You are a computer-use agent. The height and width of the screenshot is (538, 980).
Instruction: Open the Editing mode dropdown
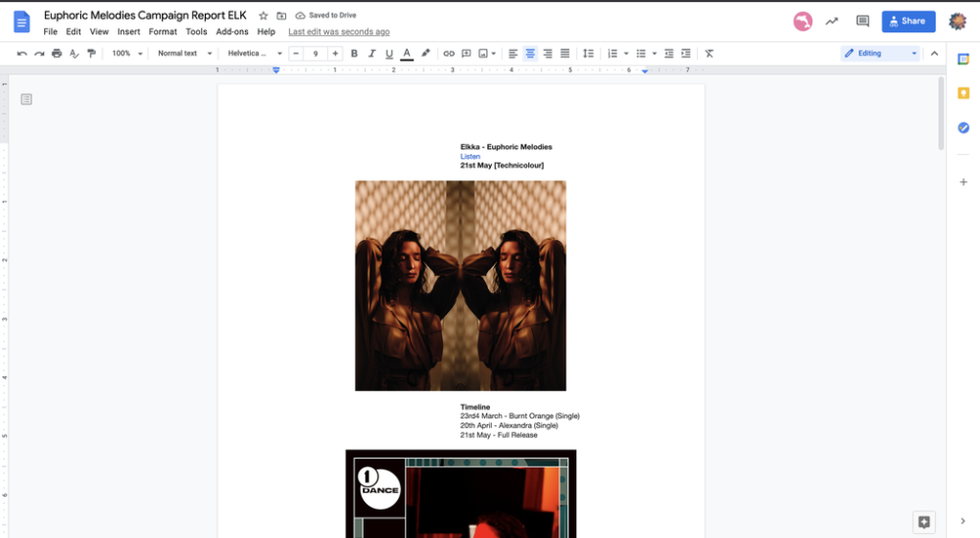pos(880,54)
